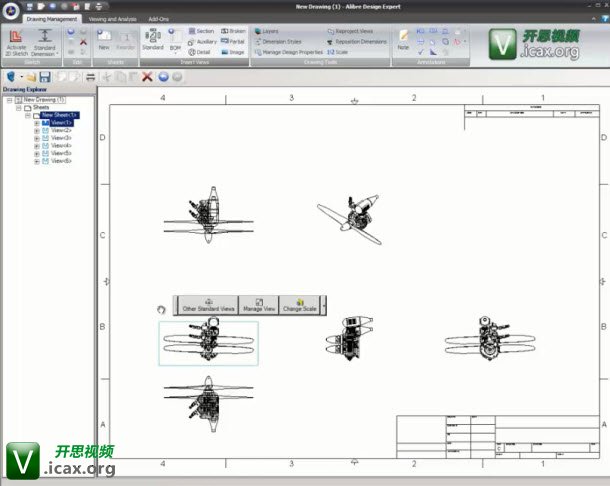Insert an Auxiliary view
Screen dimensions: 610x486
[202, 42]
